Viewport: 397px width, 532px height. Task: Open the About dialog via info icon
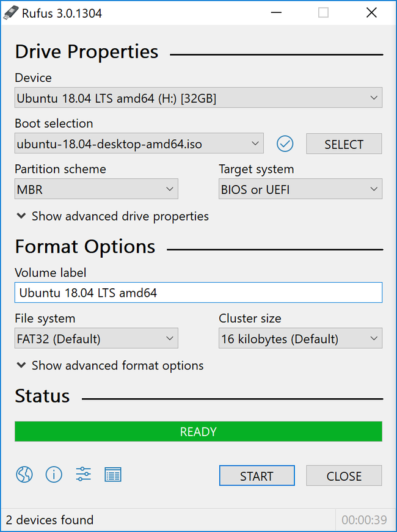pyautogui.click(x=54, y=475)
